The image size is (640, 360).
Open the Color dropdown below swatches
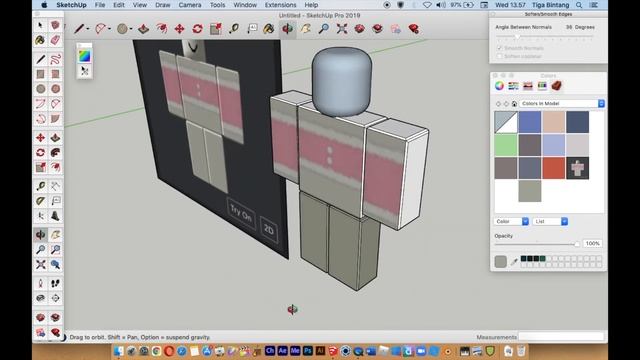(511, 221)
